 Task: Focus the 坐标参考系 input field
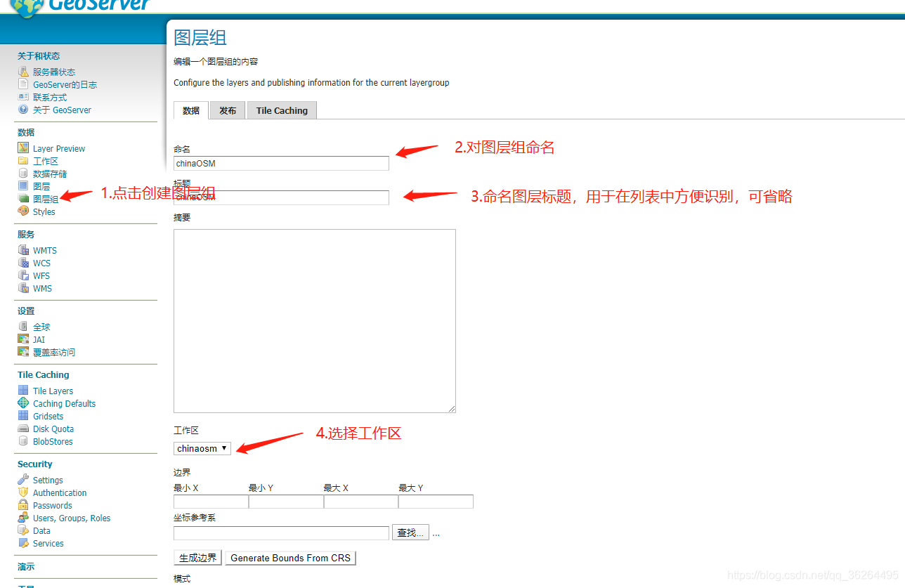click(281, 533)
